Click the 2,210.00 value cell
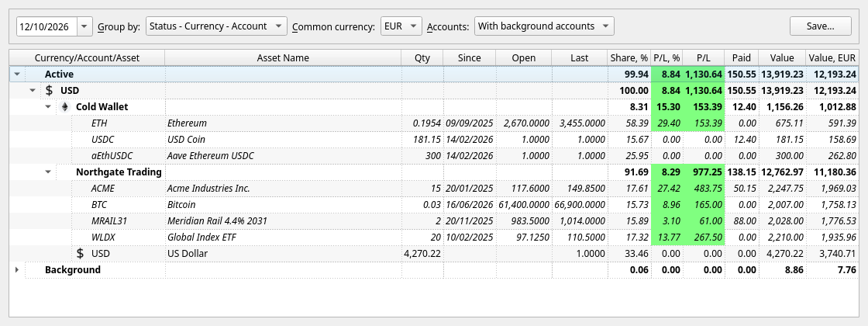The width and height of the screenshot is (868, 326). [782, 238]
